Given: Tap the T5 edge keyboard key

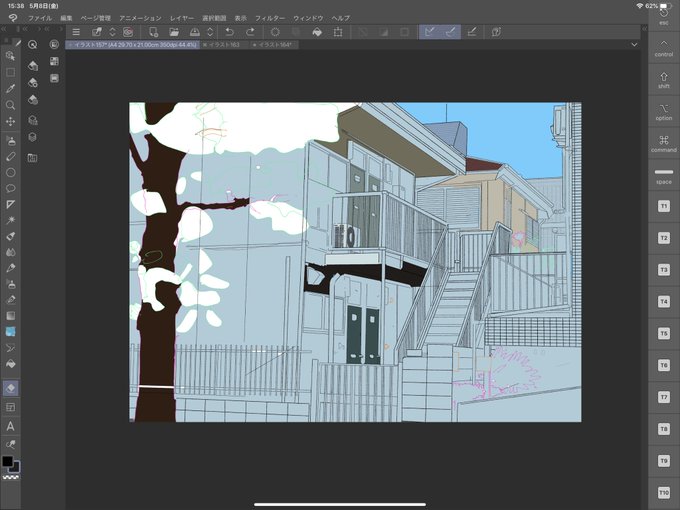Looking at the screenshot, I should tap(664, 333).
